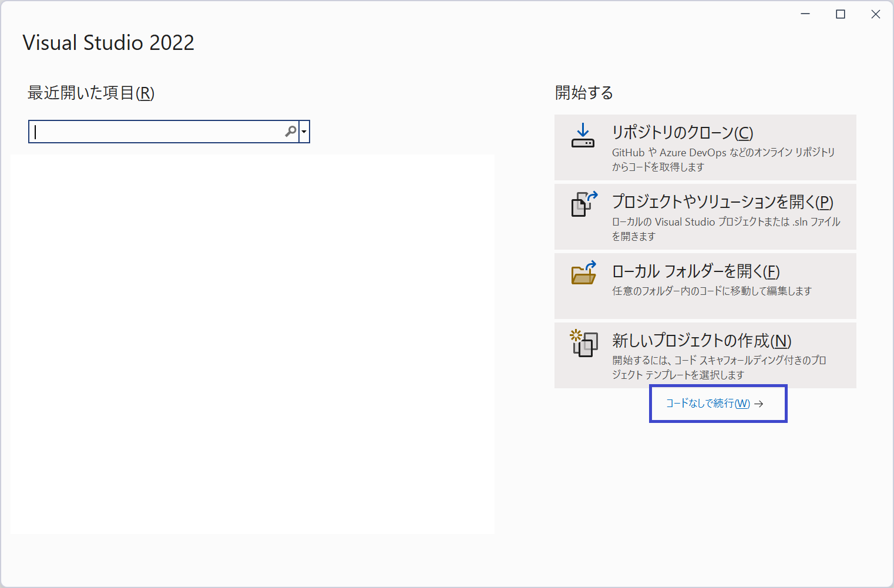Click the create new project icon
Screen dimensions: 894x588
[584, 343]
